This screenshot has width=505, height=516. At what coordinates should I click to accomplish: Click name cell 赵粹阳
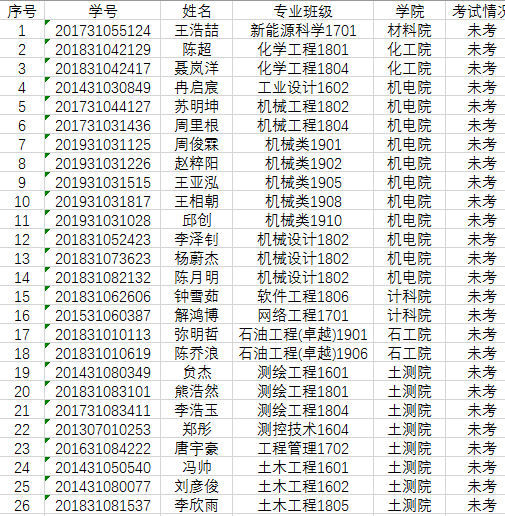(x=196, y=162)
